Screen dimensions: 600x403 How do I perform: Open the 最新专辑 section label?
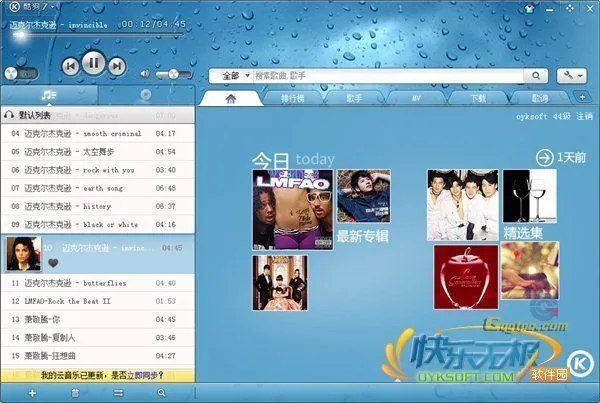(362, 237)
